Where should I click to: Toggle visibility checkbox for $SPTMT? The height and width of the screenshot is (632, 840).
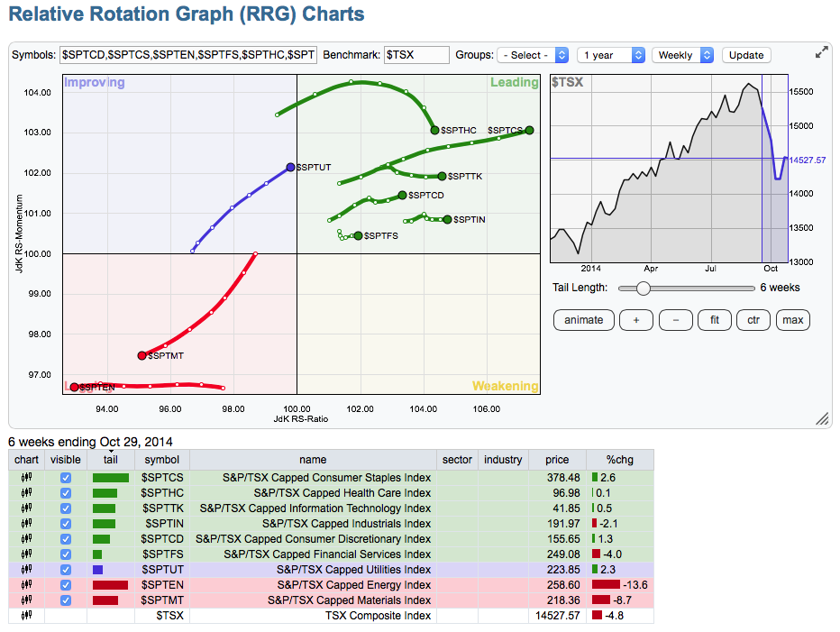[65, 600]
